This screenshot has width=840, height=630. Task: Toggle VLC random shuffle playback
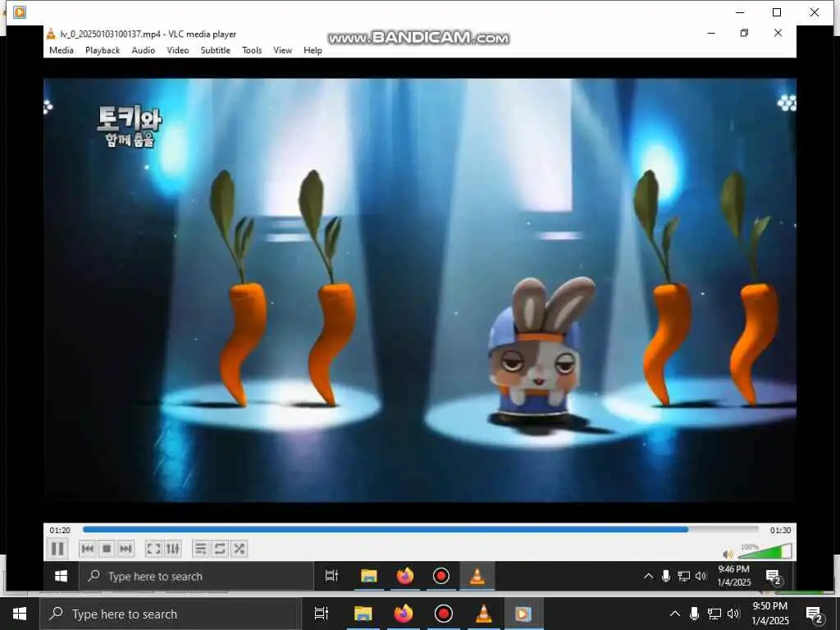click(239, 549)
